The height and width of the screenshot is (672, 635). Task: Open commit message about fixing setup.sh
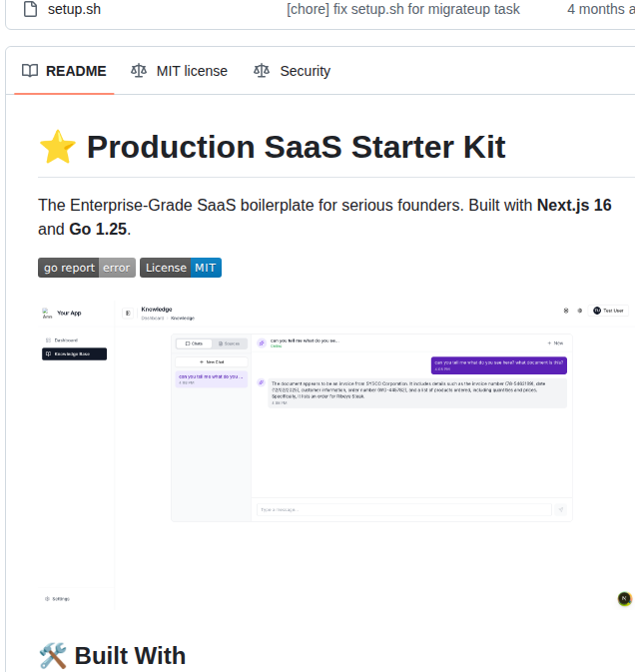402,9
